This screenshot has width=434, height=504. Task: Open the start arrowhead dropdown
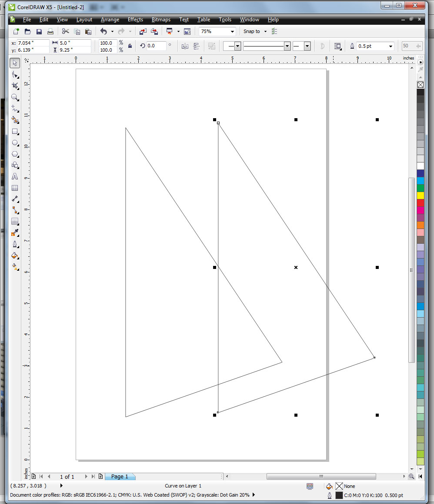(238, 46)
